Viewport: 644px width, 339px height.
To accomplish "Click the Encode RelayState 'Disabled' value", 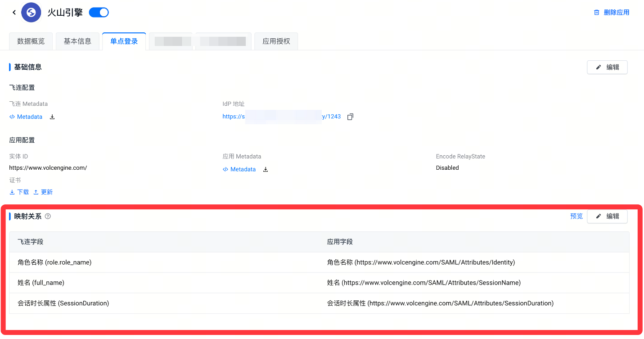I will tap(447, 168).
